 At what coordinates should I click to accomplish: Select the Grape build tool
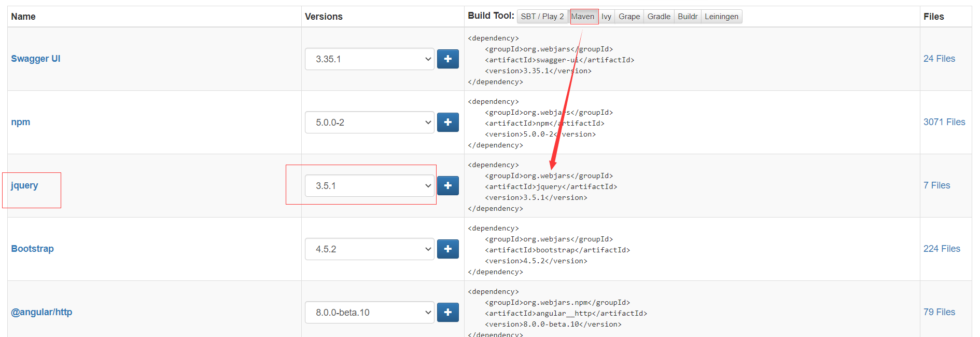click(629, 17)
